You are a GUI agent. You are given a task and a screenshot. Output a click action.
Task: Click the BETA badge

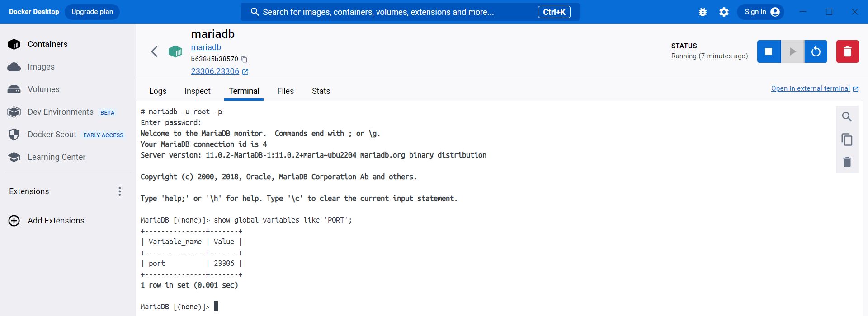[107, 113]
